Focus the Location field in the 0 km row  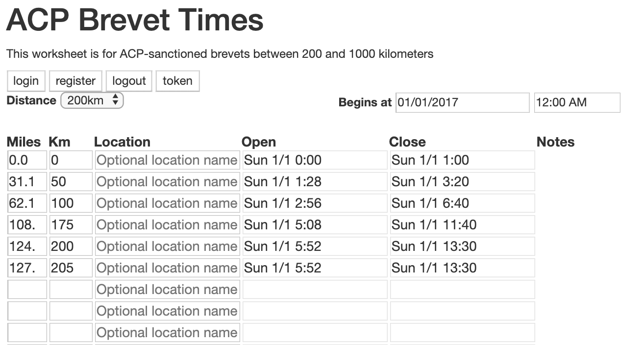tap(167, 160)
